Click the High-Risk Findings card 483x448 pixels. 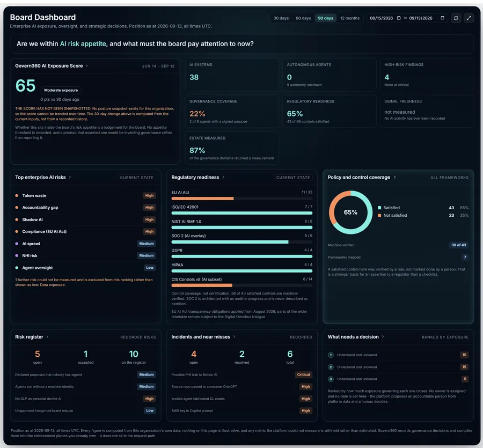pos(427,75)
